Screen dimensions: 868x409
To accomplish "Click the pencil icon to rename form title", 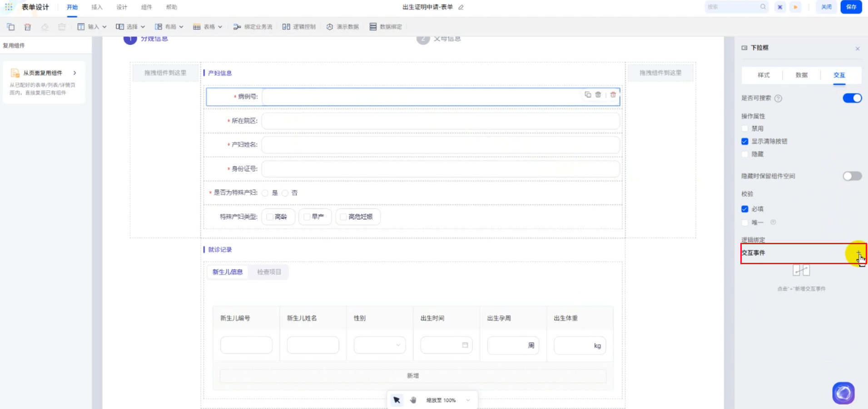I will click(x=461, y=7).
